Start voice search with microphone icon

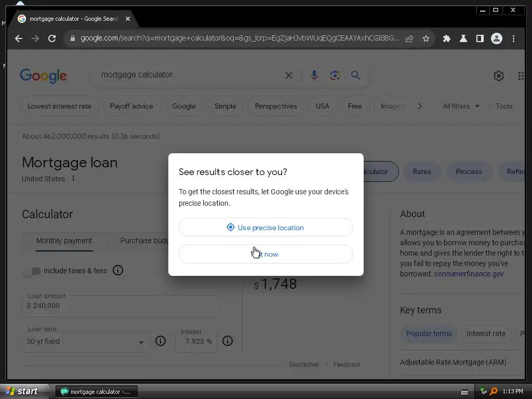point(314,75)
